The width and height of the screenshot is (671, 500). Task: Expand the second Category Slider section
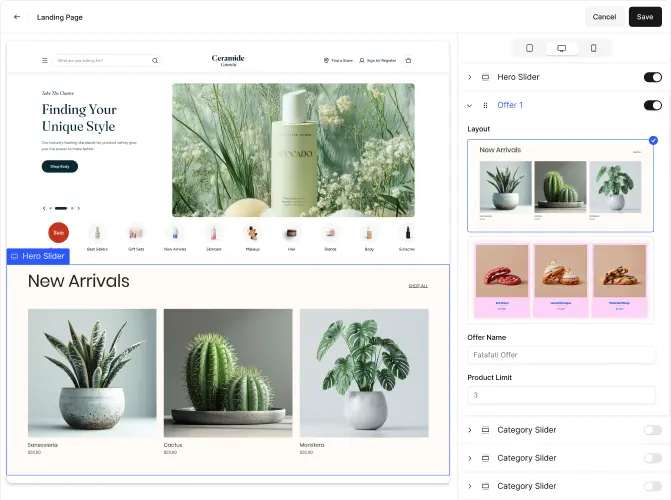470,458
